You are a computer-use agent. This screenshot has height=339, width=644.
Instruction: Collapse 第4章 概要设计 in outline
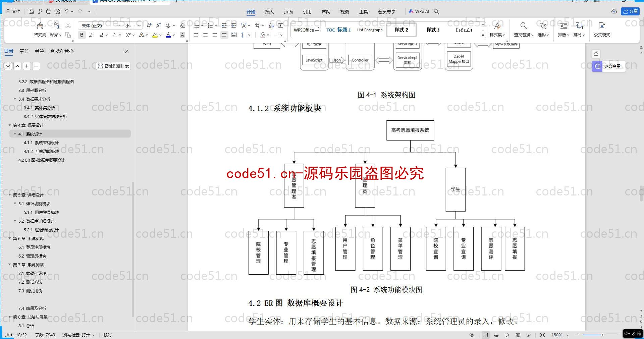[10, 125]
